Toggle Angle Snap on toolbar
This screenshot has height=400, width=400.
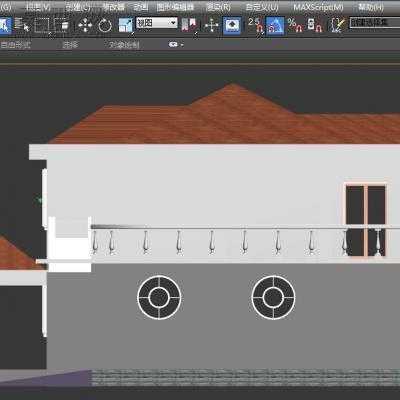coord(275,25)
